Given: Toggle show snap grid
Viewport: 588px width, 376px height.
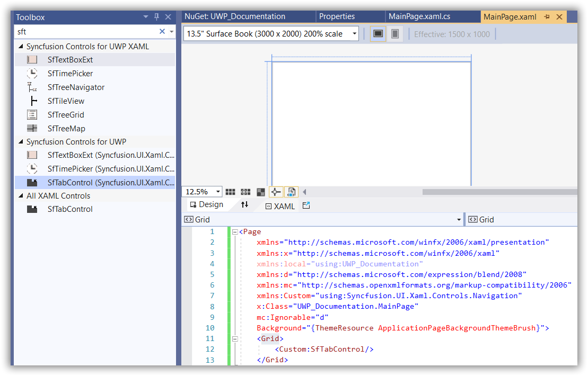Looking at the screenshot, I should point(230,192).
